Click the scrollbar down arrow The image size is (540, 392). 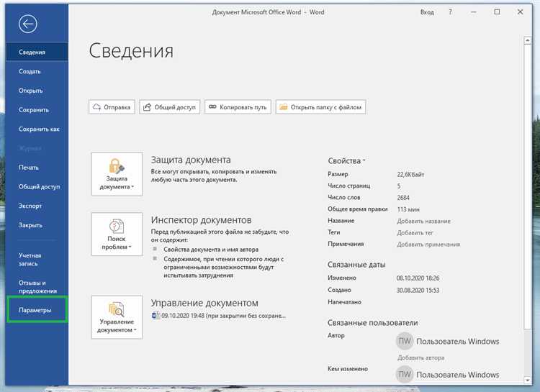click(527, 380)
